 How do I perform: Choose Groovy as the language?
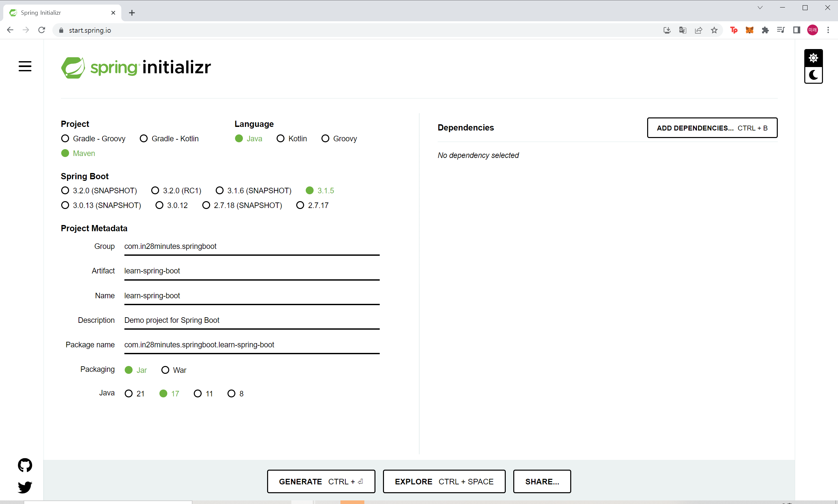(339, 139)
